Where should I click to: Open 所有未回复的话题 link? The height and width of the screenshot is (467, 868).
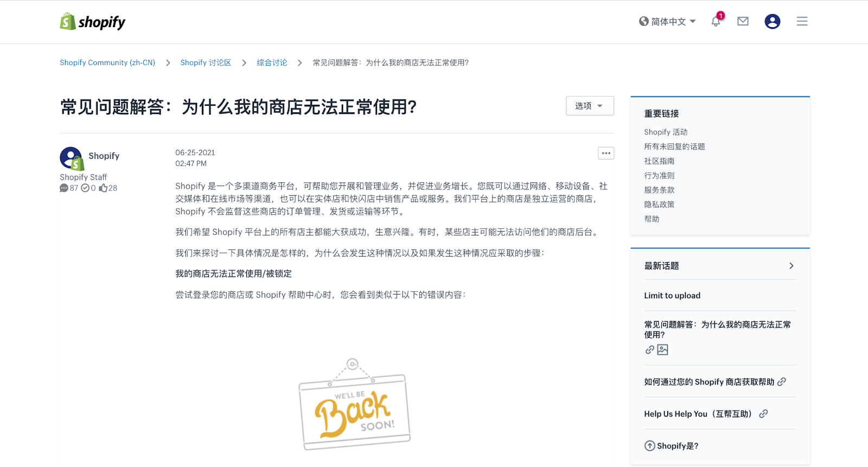point(674,146)
